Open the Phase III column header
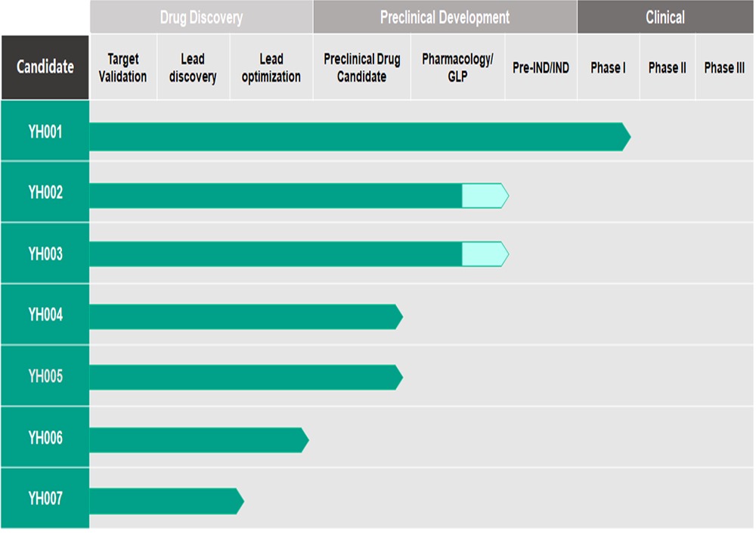Image resolution: width=756 pixels, height=534 pixels. tap(724, 67)
